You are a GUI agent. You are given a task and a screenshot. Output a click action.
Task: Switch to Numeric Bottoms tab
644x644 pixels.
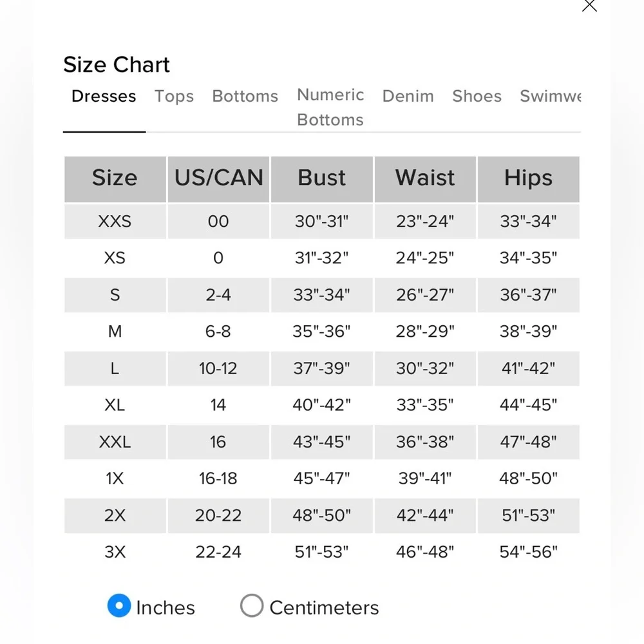click(x=330, y=107)
